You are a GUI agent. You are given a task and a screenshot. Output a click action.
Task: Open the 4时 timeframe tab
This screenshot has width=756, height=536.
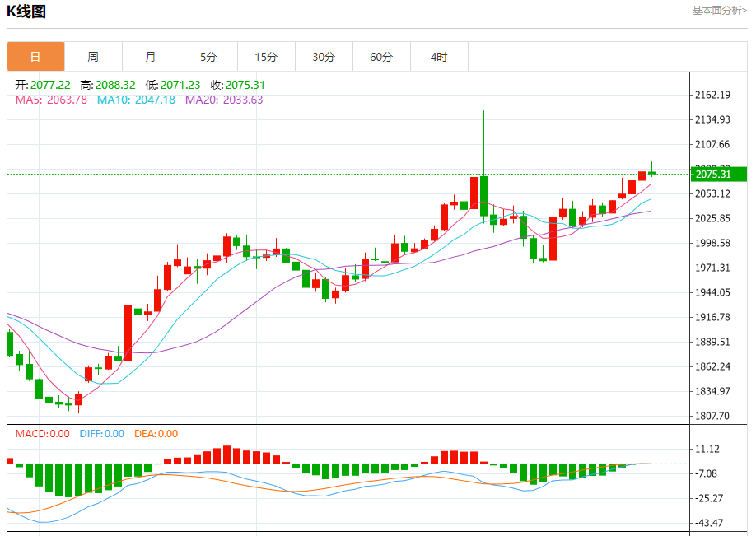439,57
